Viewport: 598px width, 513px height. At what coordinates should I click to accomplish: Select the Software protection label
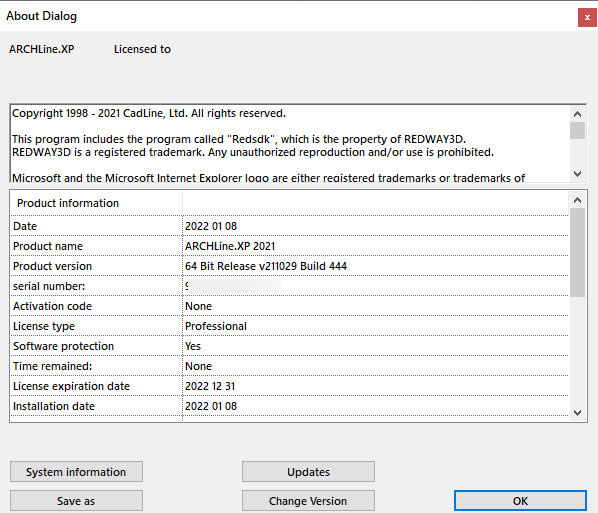pos(63,346)
